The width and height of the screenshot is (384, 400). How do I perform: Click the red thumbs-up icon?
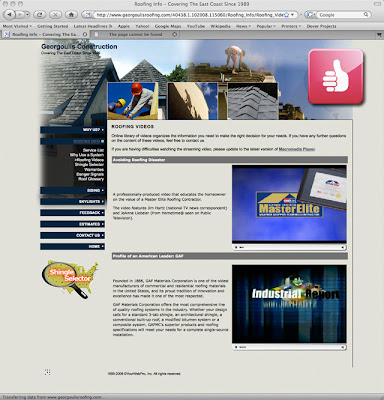click(x=335, y=77)
